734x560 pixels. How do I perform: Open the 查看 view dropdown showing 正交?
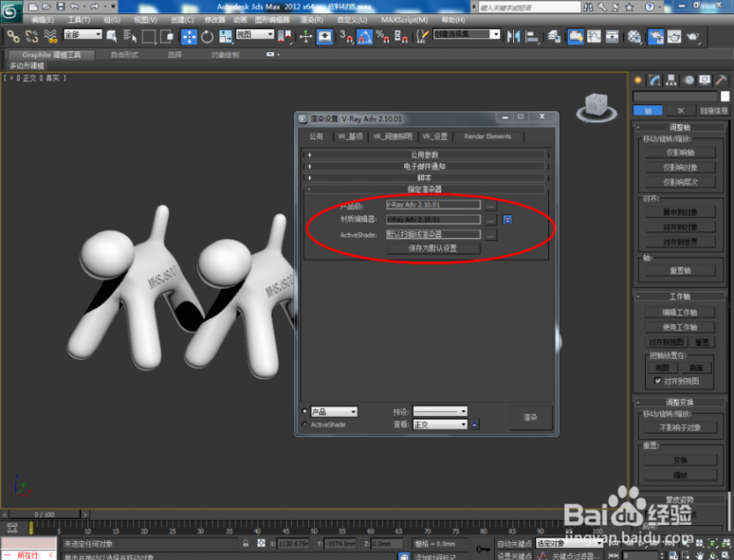point(440,424)
